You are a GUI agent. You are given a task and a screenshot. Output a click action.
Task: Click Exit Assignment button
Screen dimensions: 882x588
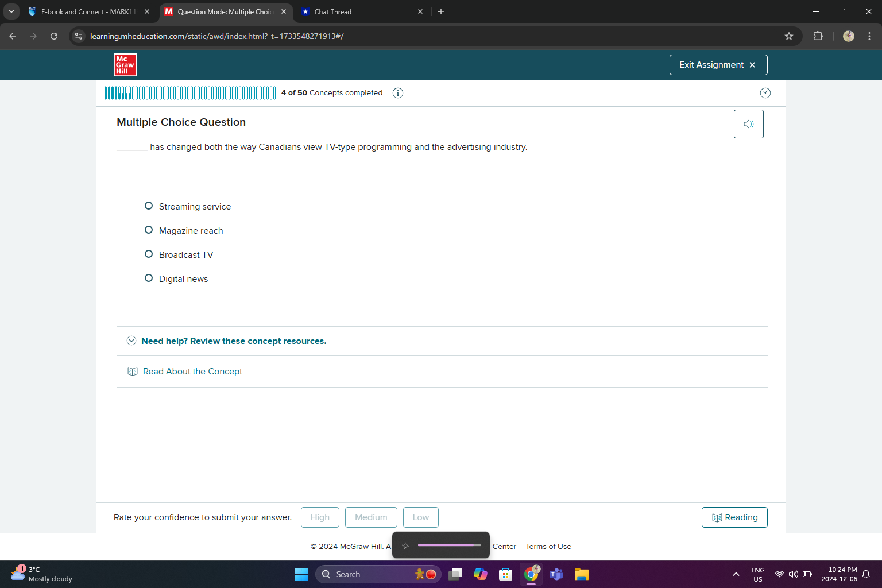point(718,65)
